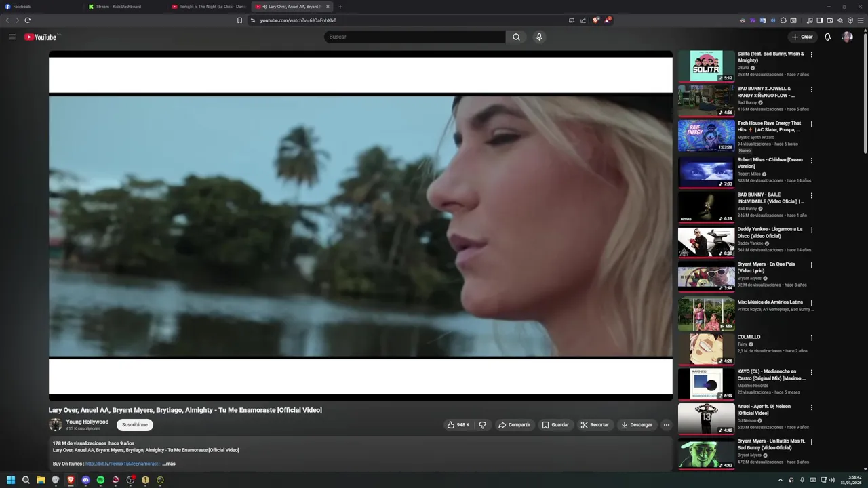Screen dimensions: 868x488
Task: Open Brave Wallet icon
Action: (830, 20)
